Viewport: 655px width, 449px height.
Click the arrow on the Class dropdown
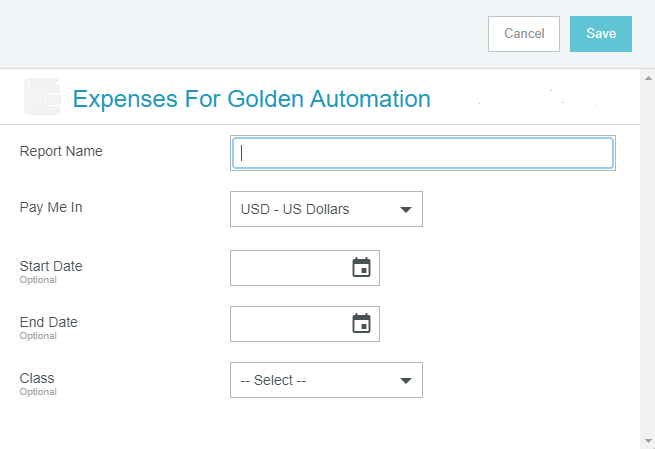[x=406, y=380]
